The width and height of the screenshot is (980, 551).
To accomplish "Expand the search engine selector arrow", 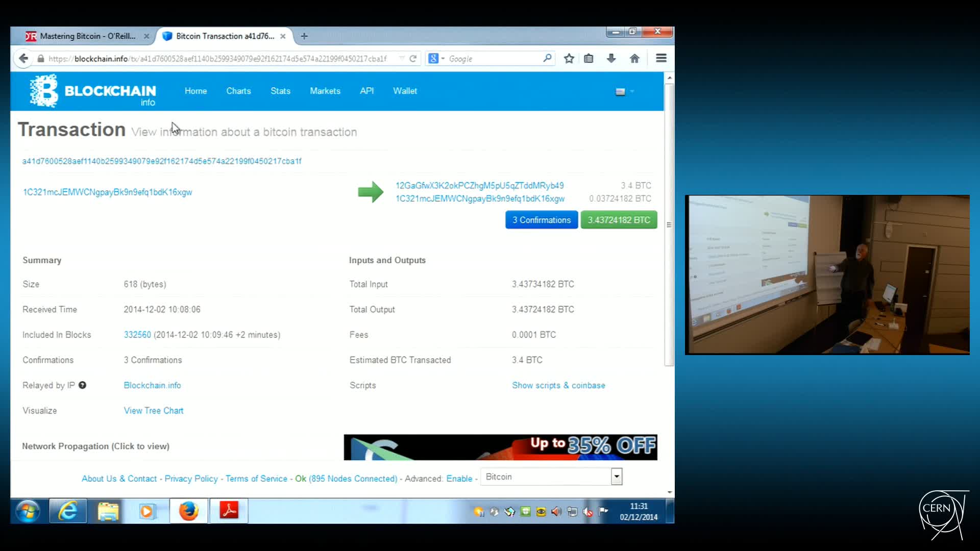I will point(443,59).
